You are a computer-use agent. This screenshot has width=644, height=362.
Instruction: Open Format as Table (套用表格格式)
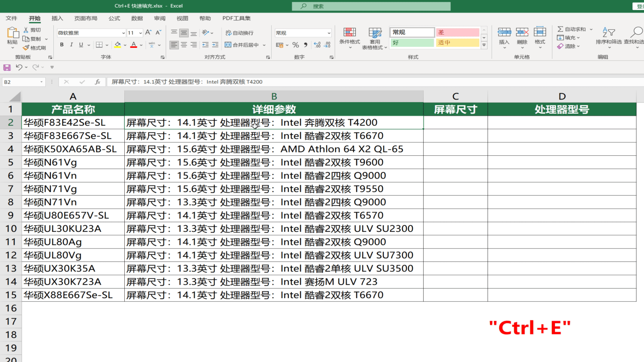375,38
